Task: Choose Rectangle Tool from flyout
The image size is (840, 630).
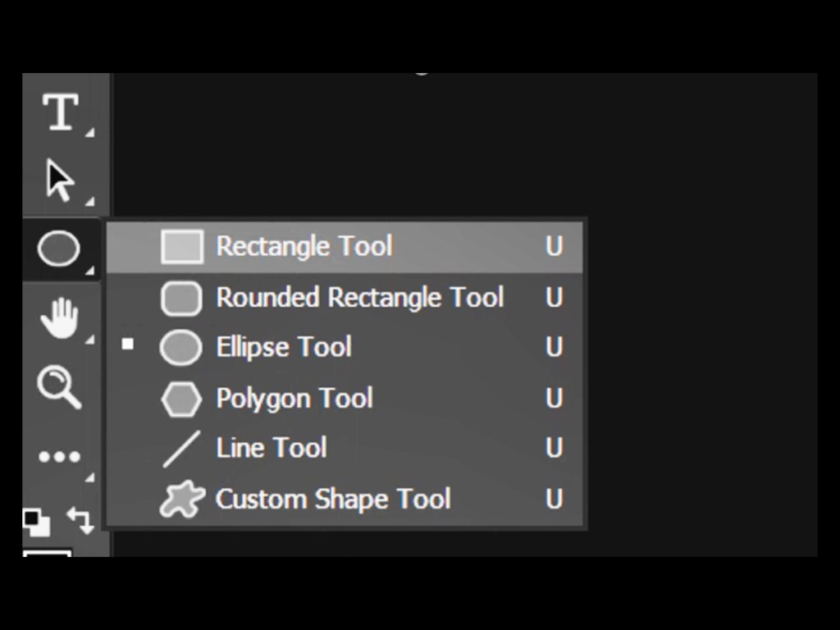Action: click(304, 246)
